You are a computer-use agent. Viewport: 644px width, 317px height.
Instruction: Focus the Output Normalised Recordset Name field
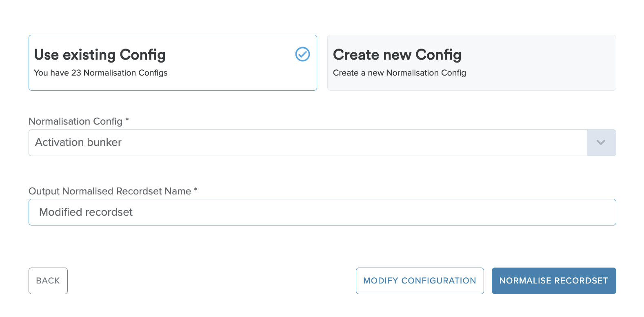(322, 212)
